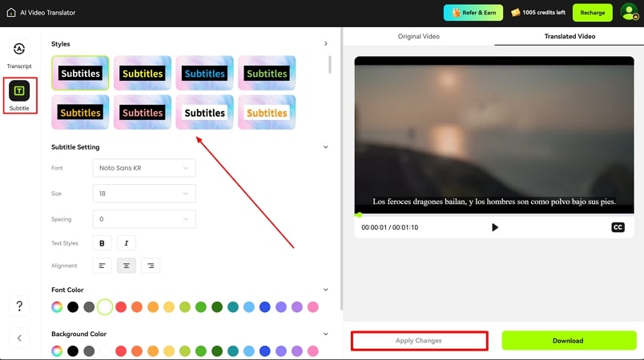Collapse sidebar with back arrow
Screen dimensions: 644x360
(19, 338)
